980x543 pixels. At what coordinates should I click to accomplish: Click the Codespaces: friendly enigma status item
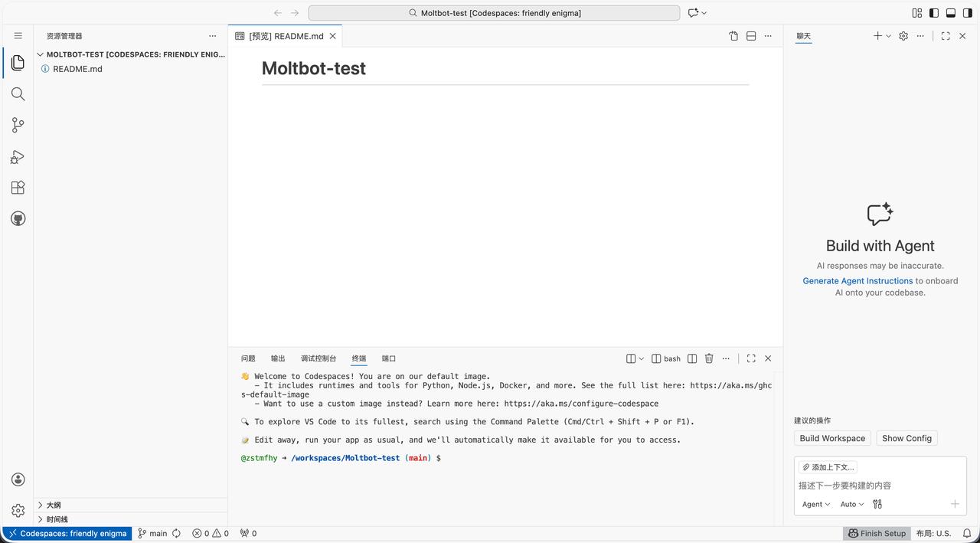point(67,533)
